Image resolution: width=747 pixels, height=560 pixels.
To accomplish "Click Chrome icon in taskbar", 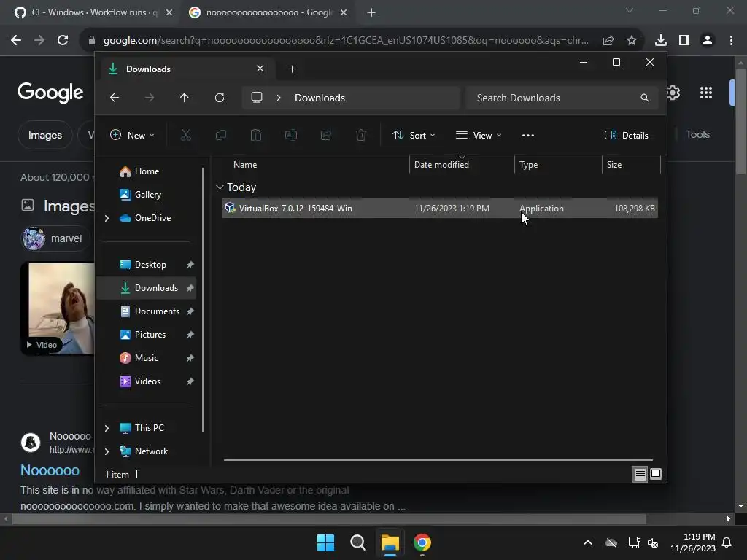I will [x=422, y=542].
